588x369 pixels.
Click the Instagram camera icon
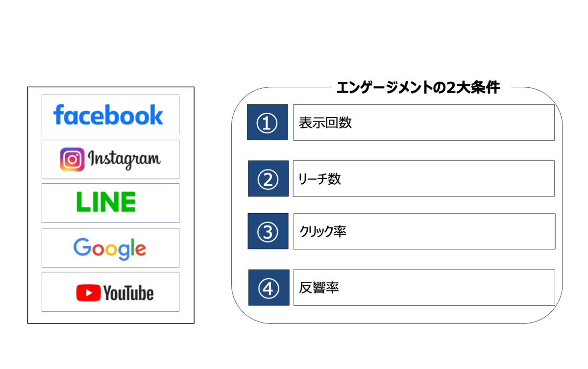[72, 159]
